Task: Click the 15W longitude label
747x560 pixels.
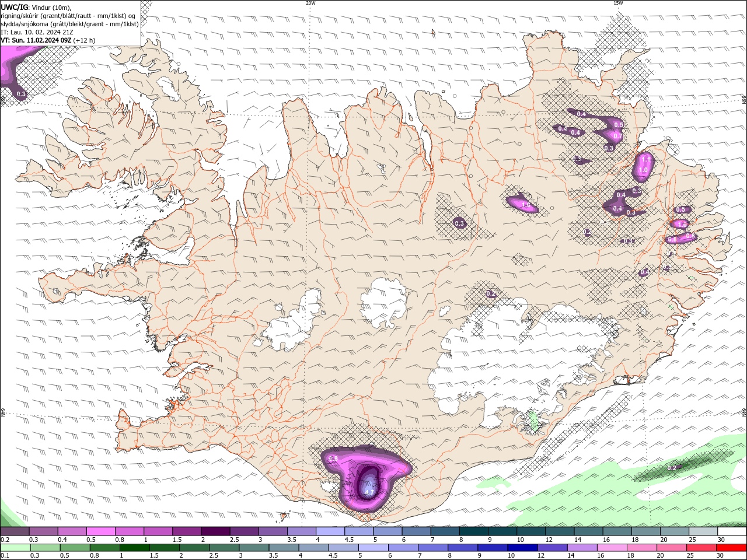Action: (618, 3)
